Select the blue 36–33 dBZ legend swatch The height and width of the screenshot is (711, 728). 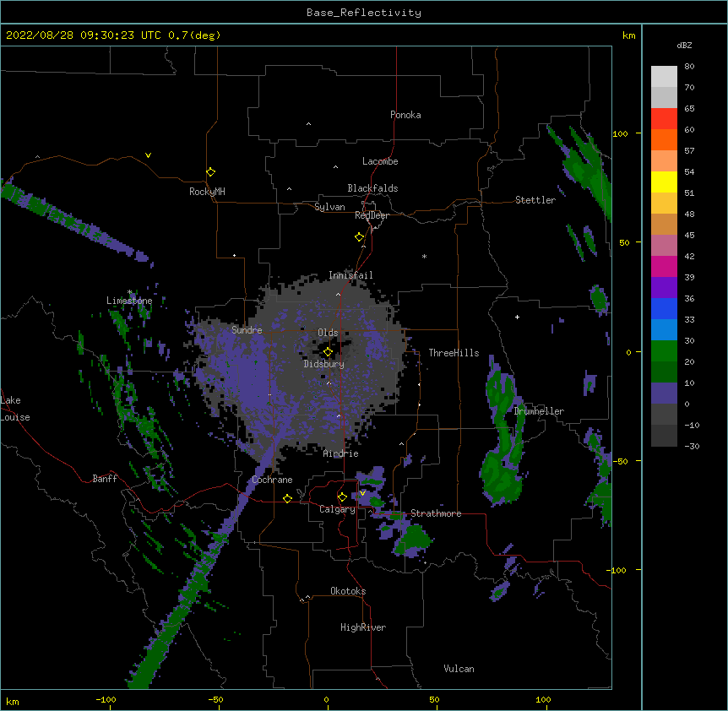tap(664, 308)
